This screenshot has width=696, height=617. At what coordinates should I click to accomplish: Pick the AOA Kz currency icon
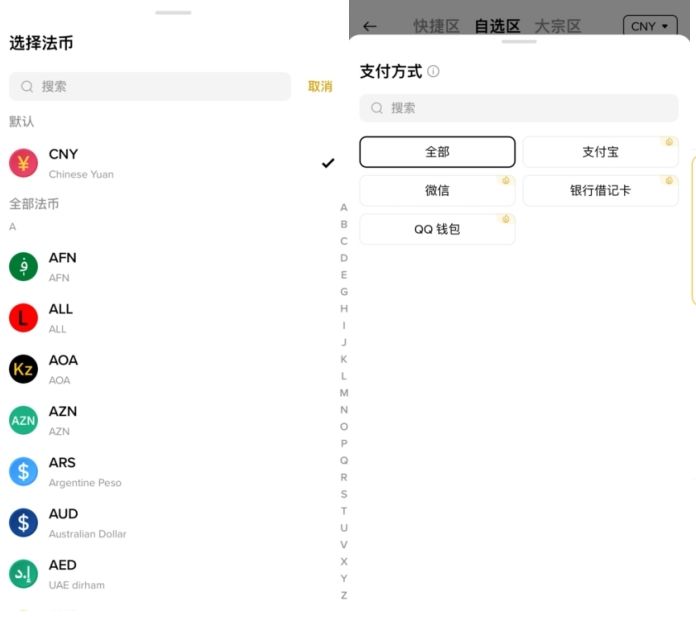[x=24, y=369]
